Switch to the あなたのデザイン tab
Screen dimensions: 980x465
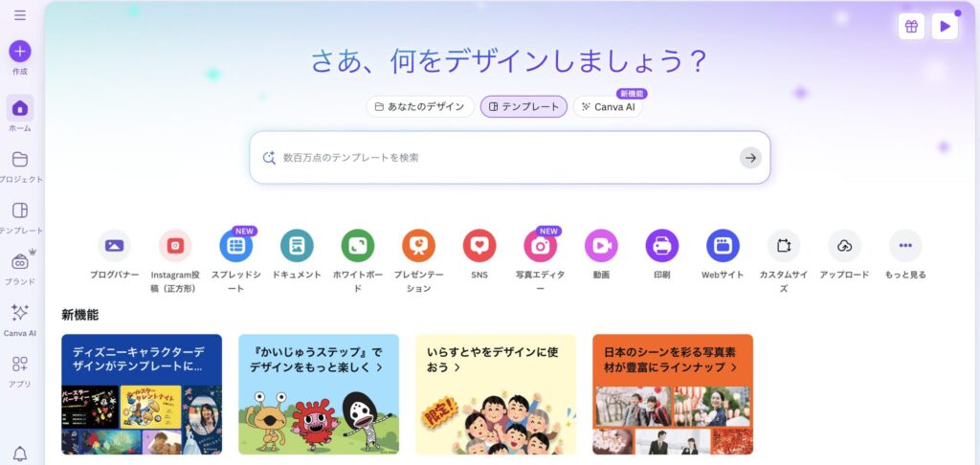(x=420, y=107)
